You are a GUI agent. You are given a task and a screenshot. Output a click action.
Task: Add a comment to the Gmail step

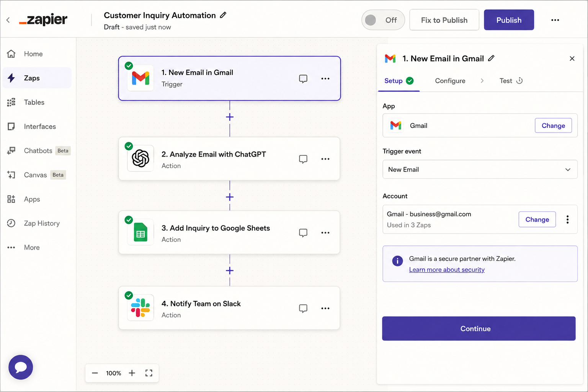click(x=303, y=79)
